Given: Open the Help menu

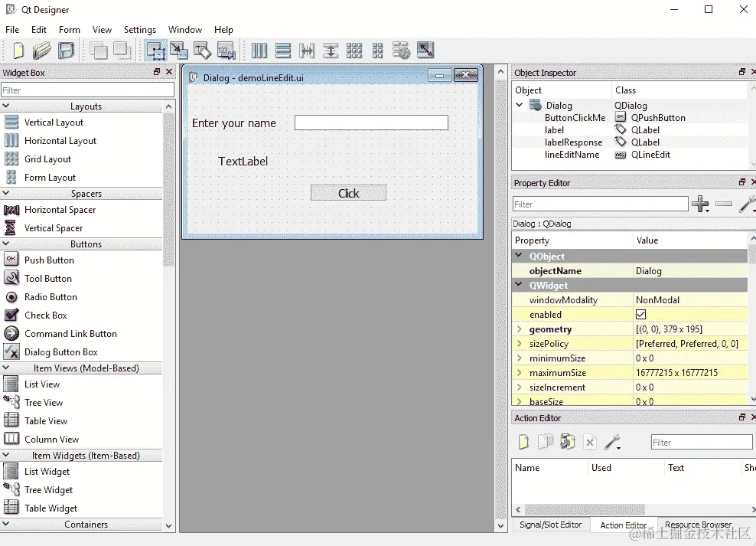Looking at the screenshot, I should click(223, 29).
